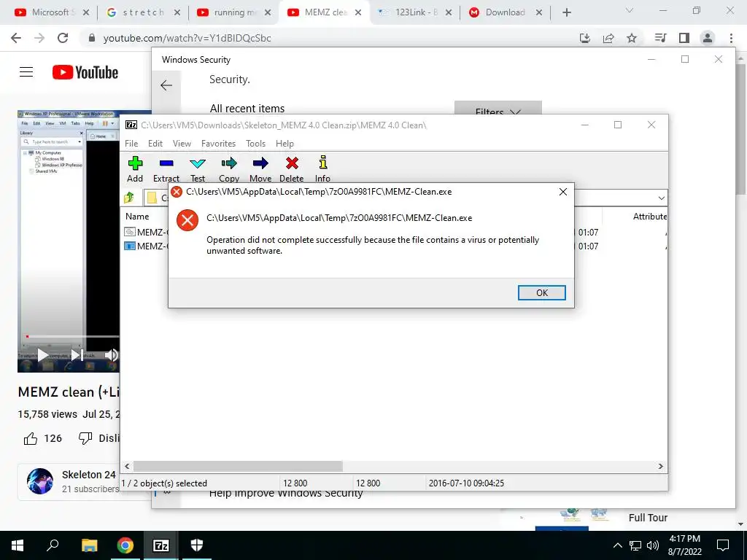747x560 pixels.
Task: Play the YouTube video
Action: 42,355
